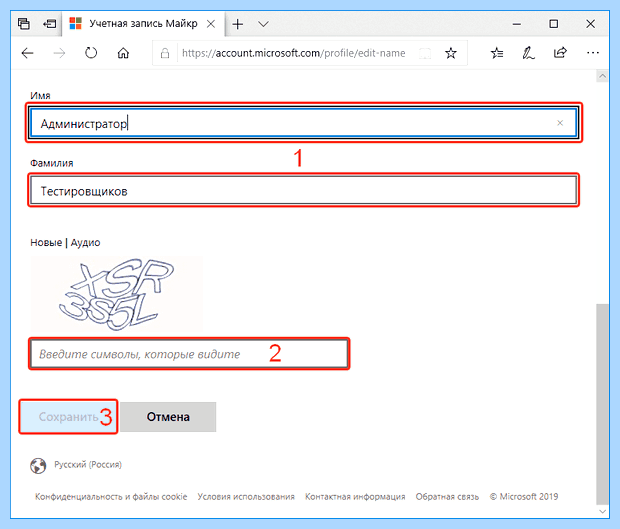Screen dimensions: 620x529
Task: Refresh the current page
Action: 91,53
